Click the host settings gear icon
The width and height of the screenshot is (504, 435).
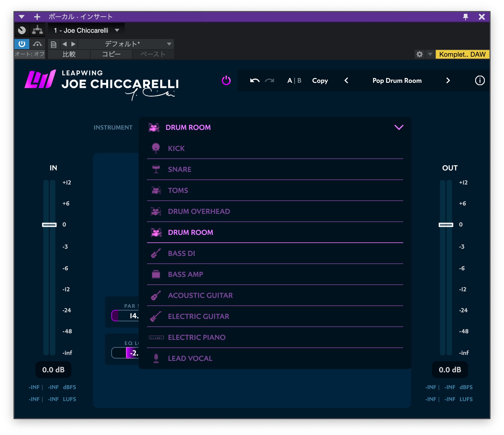tap(419, 54)
